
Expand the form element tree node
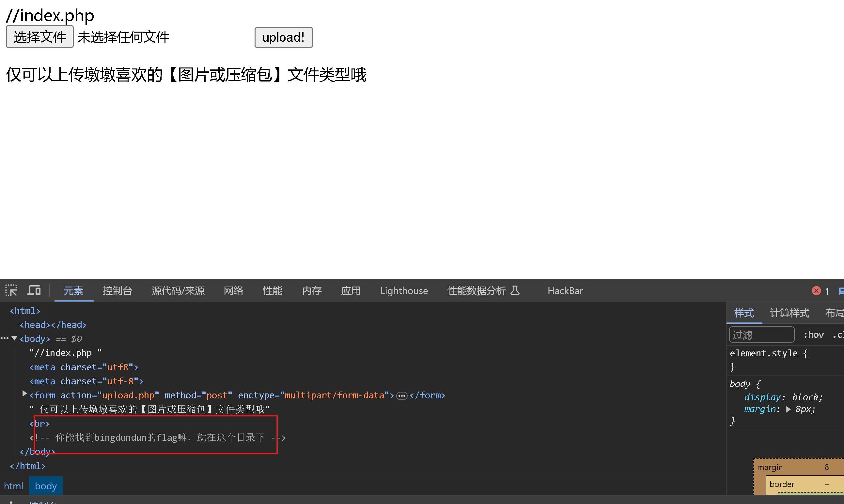coord(24,393)
